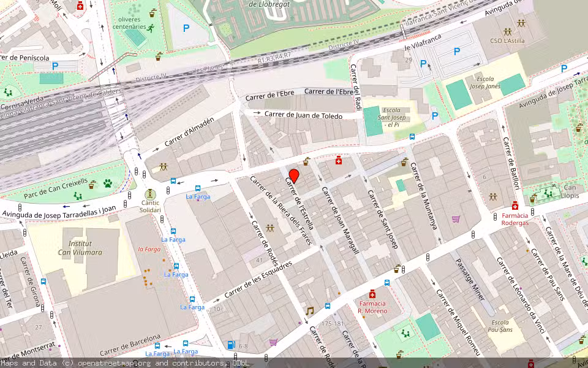
Task: Click the Farmacia R. Moreno pharmacy icon
Action: pos(372,295)
